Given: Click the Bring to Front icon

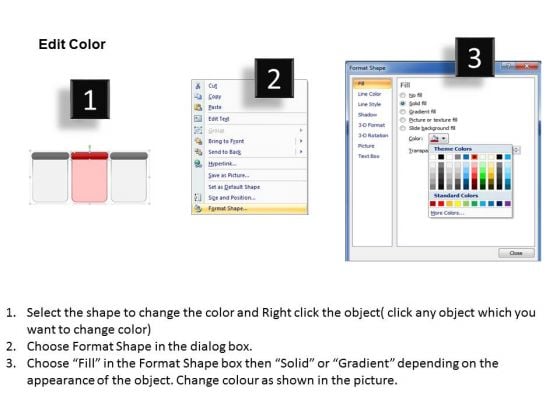Looking at the screenshot, I should (198, 141).
